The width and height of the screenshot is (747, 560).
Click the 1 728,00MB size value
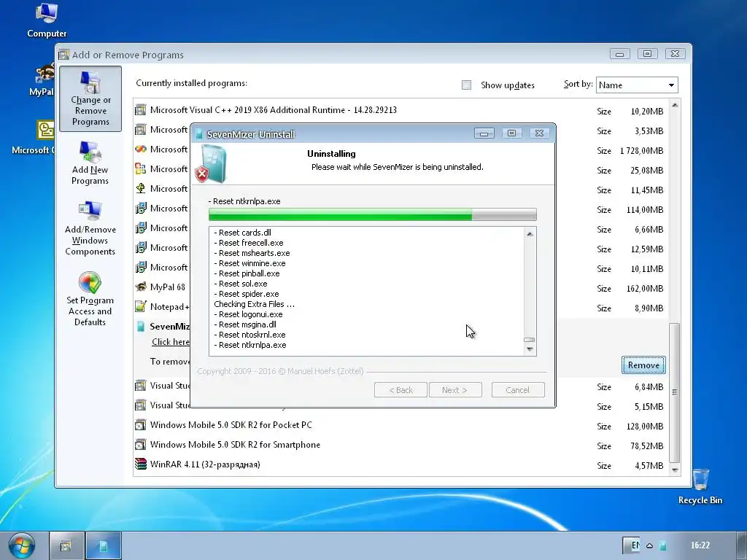(641, 150)
